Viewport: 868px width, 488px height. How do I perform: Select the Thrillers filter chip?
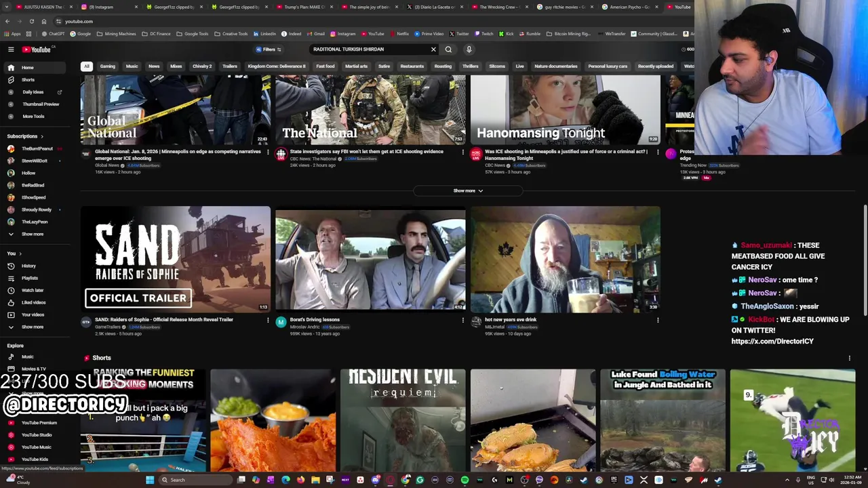470,66
